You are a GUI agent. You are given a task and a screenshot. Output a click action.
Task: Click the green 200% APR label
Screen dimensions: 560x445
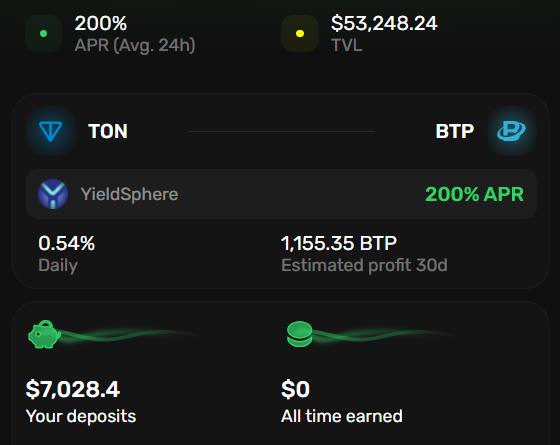[x=474, y=194]
